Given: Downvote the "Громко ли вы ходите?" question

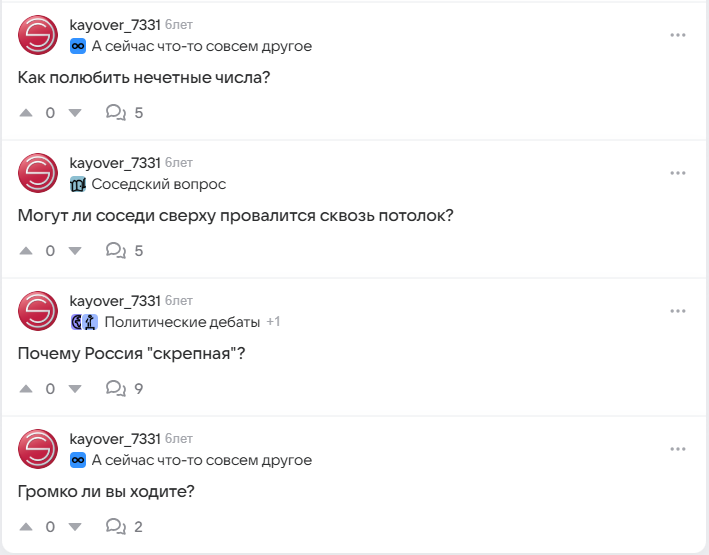Looking at the screenshot, I should 74,527.
